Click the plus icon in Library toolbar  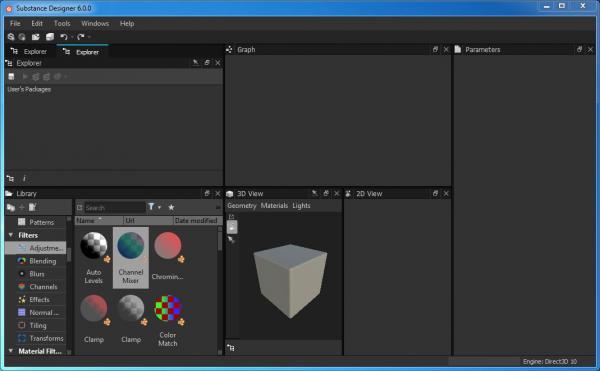[x=22, y=207]
